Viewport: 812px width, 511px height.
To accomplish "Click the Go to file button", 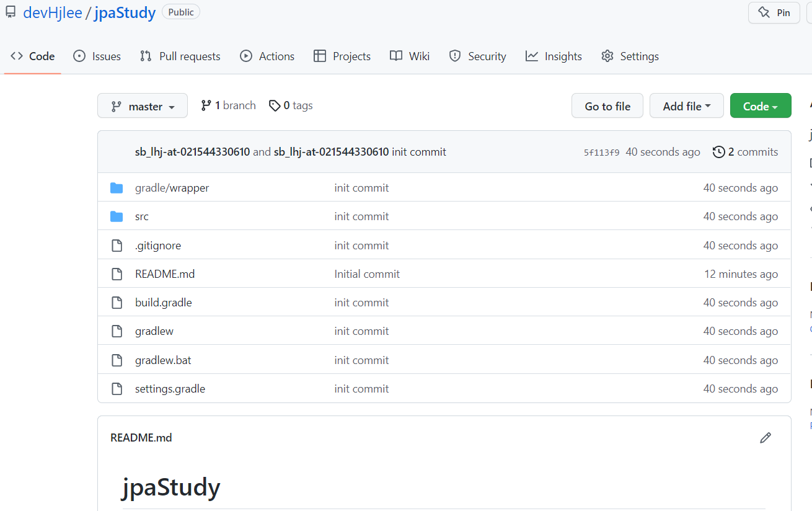I will click(607, 106).
